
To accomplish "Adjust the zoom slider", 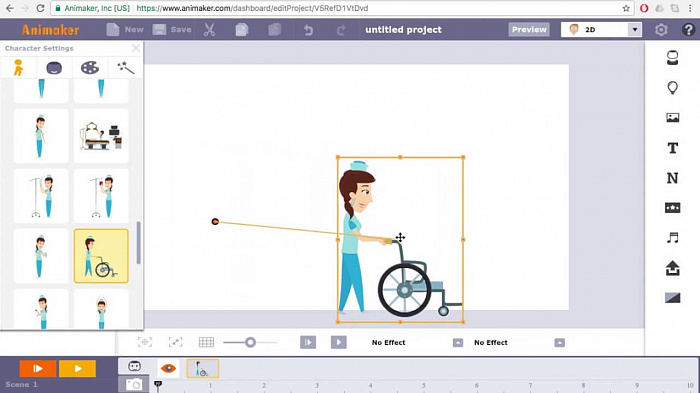I will click(250, 343).
